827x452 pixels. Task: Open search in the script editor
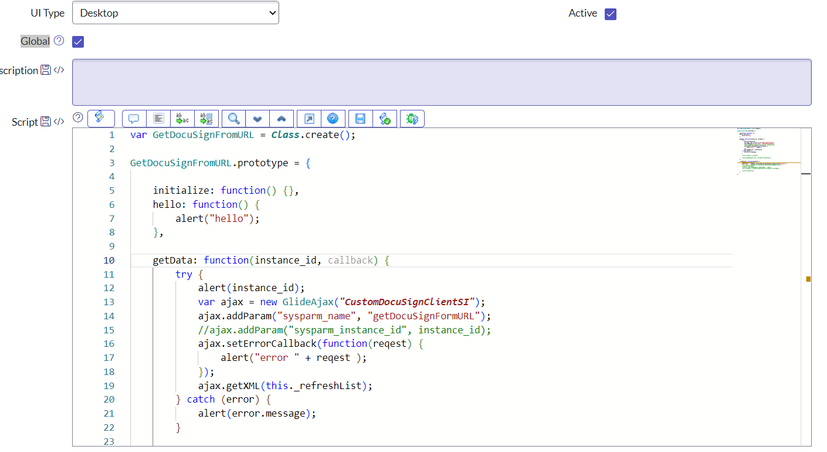[x=234, y=119]
